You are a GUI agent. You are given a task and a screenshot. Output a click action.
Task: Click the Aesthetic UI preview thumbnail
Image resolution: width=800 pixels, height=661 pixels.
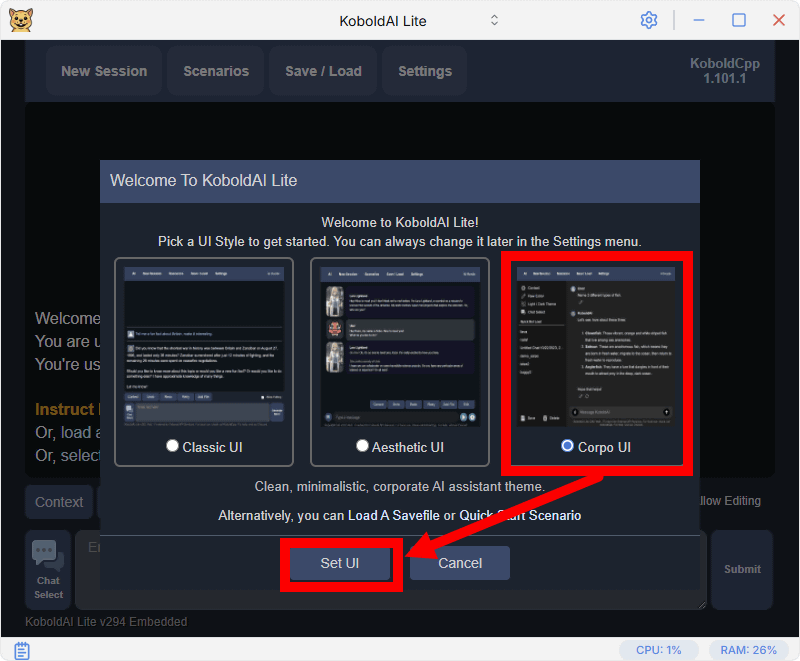tap(400, 345)
